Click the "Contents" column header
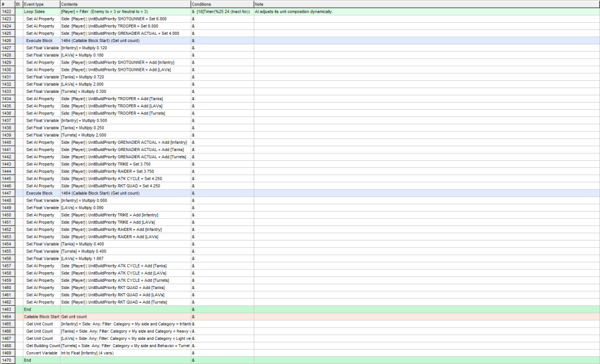 point(125,4)
